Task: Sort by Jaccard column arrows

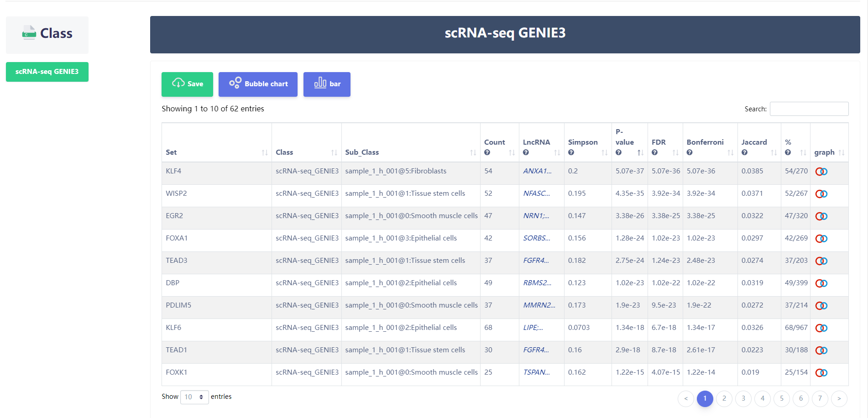Action: tap(774, 152)
